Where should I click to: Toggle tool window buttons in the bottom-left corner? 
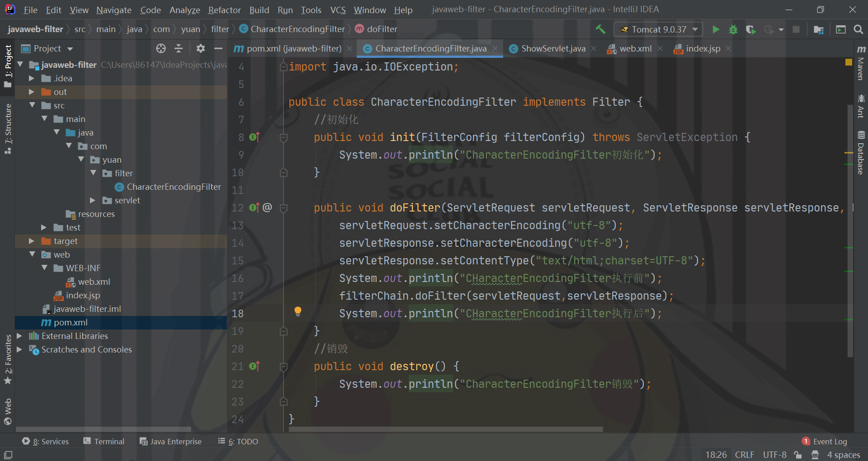(8, 455)
